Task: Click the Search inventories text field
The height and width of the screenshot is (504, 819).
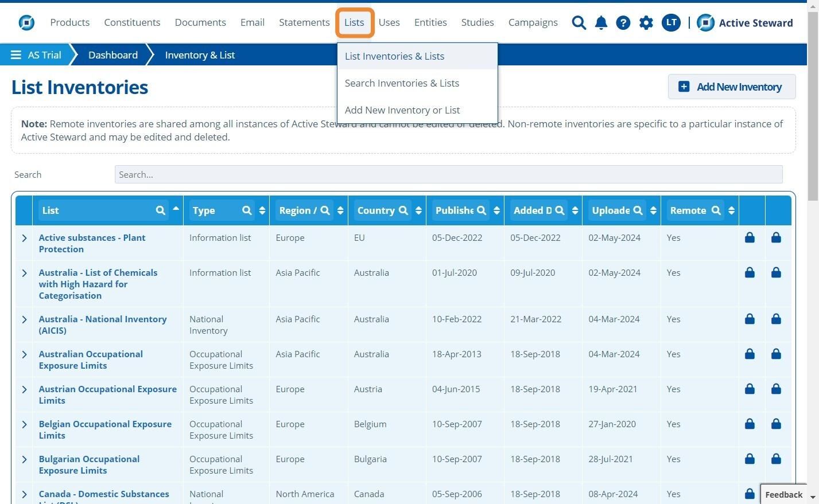Action: (448, 174)
